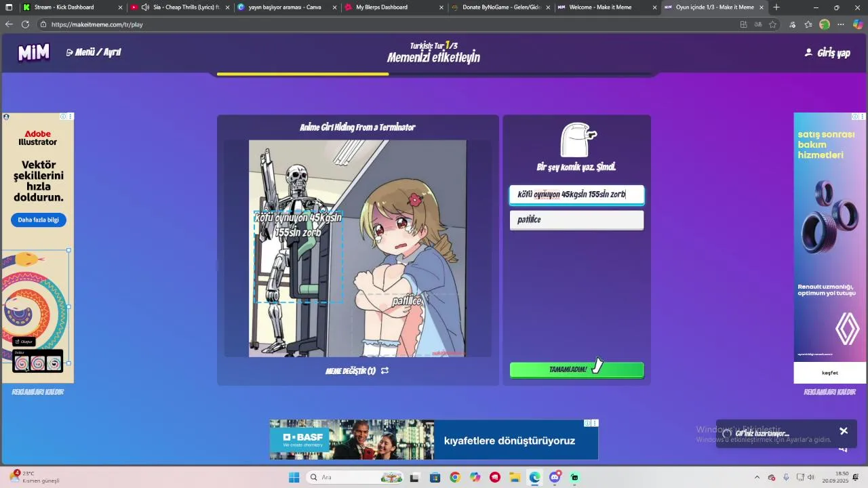Click the Anime Girl Hiding From a Terminator title
The image size is (868, 488).
point(357,127)
